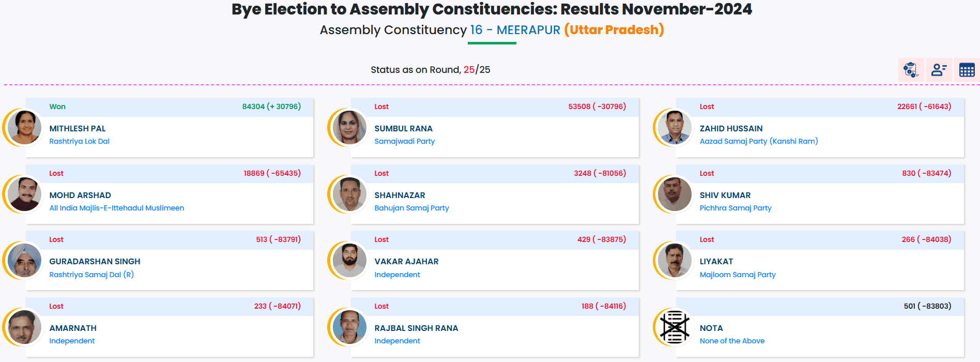This screenshot has height=362, width=980.
Task: Select Aazad Samaj Party (Kanshi Ram) text
Action: (x=758, y=141)
